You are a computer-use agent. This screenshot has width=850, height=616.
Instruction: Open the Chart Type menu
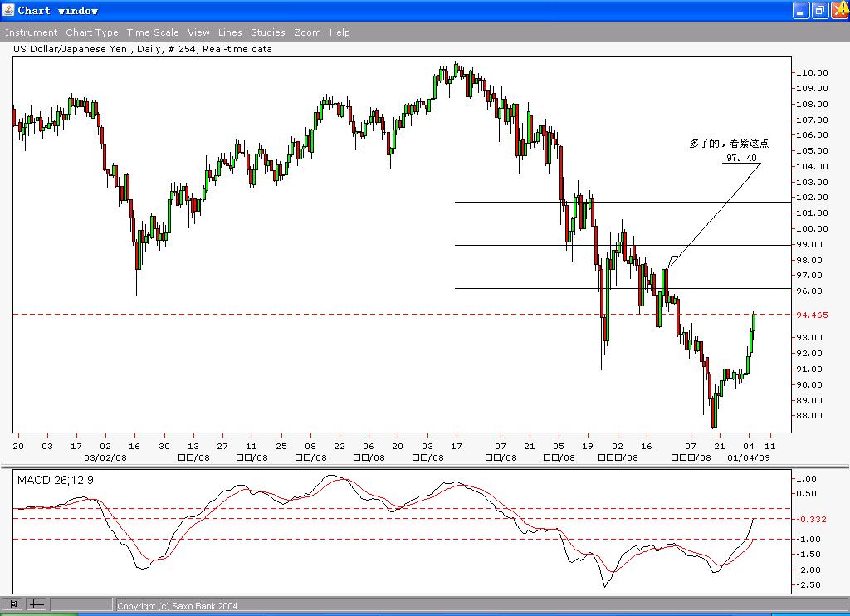pyautogui.click(x=91, y=32)
